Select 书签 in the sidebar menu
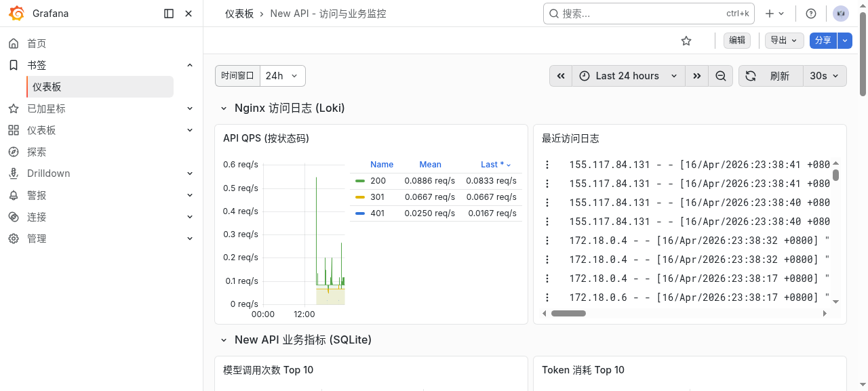The image size is (868, 391). [x=37, y=65]
